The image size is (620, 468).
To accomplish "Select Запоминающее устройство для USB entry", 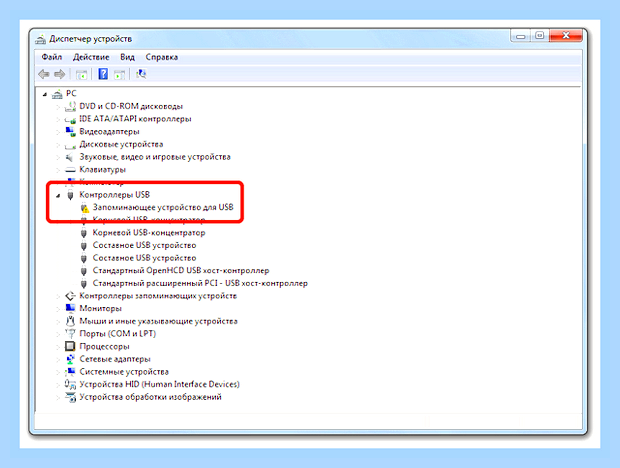I will (x=163, y=207).
